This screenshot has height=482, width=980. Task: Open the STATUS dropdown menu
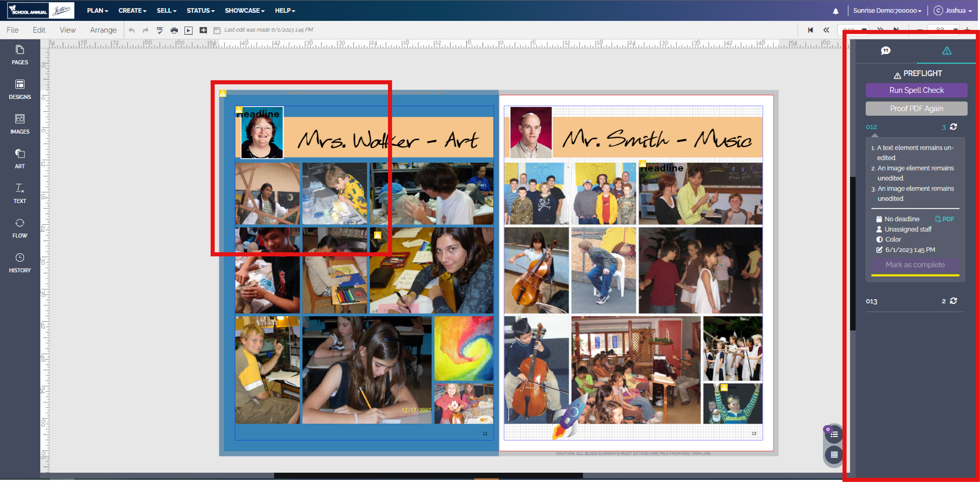pyautogui.click(x=201, y=11)
